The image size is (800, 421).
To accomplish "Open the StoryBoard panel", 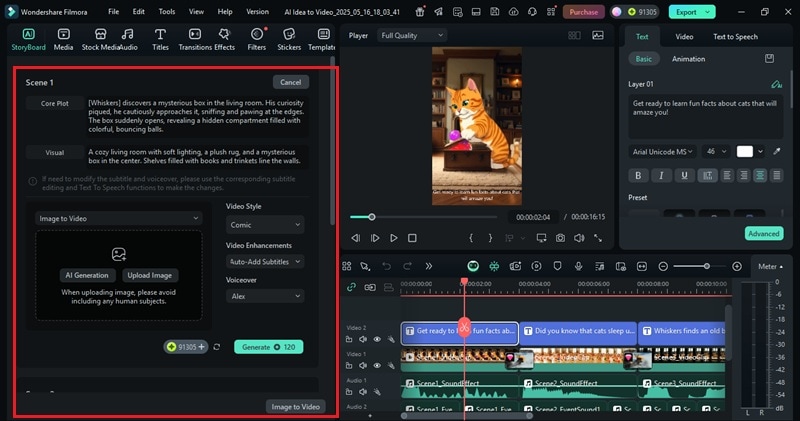I will (x=29, y=39).
